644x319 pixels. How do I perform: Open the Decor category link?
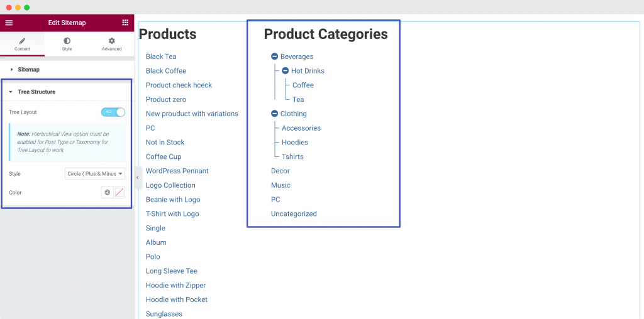pos(280,171)
